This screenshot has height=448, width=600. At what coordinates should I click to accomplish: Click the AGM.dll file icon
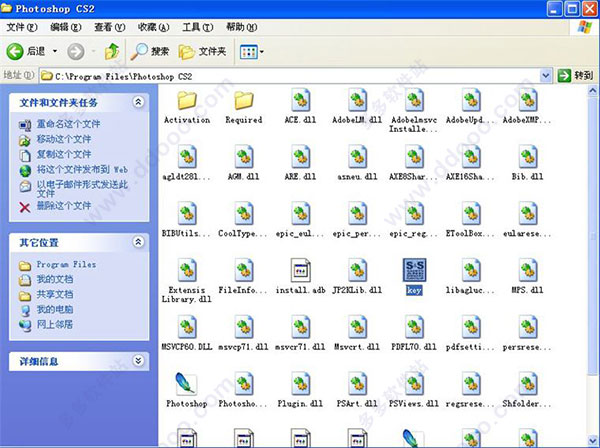point(244,156)
